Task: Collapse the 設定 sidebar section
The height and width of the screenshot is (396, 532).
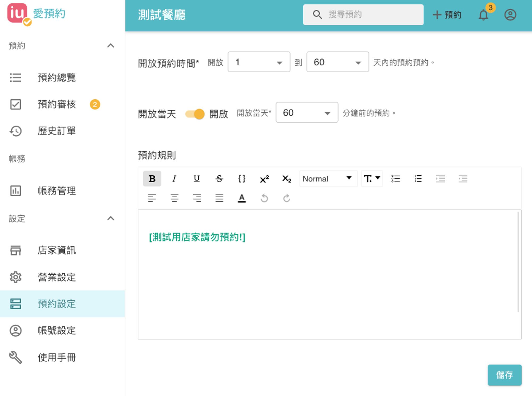Action: [x=111, y=218]
